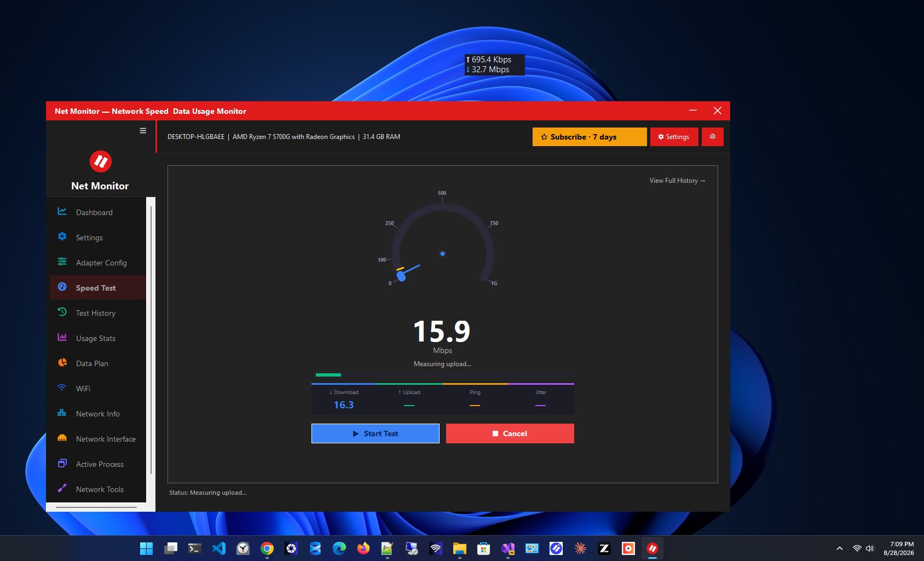Click the Net Monitor taskbar icon
This screenshot has height=561, width=924.
coord(652,548)
